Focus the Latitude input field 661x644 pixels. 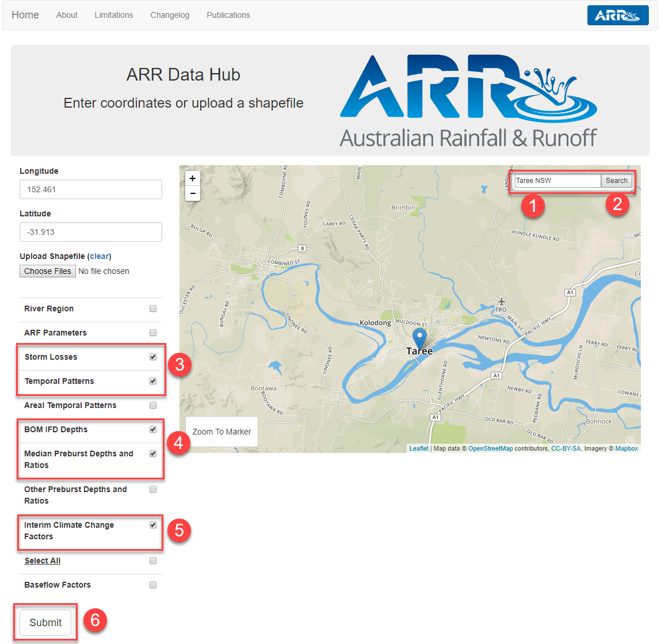coord(91,232)
